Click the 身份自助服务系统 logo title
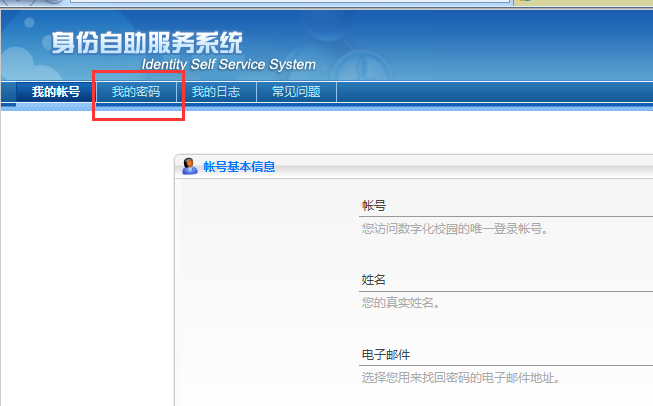 click(147, 43)
